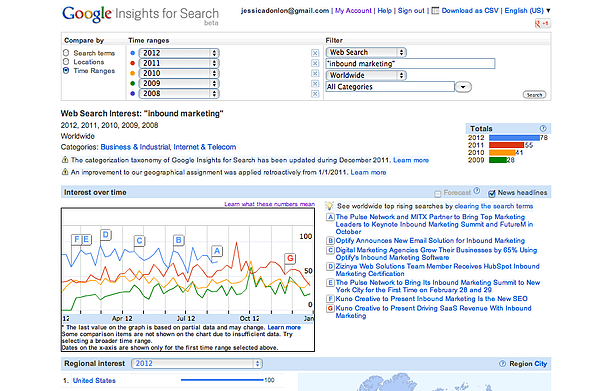Select Locations compare option
This screenshot has height=391, width=600.
coord(66,62)
